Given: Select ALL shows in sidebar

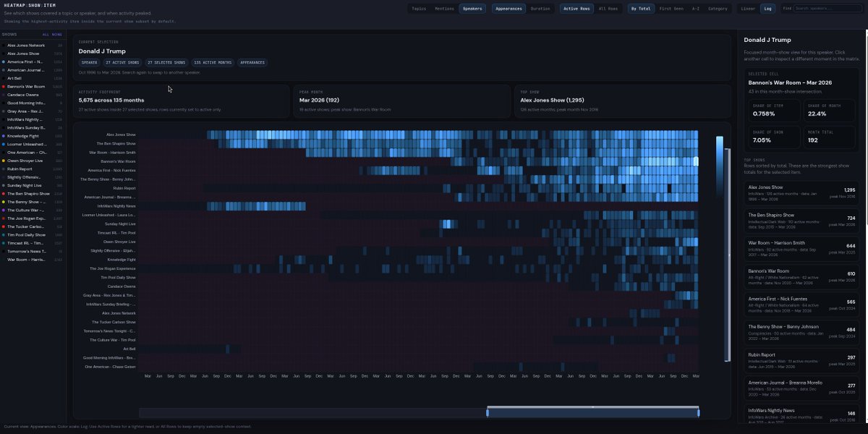Looking at the screenshot, I should (x=46, y=34).
